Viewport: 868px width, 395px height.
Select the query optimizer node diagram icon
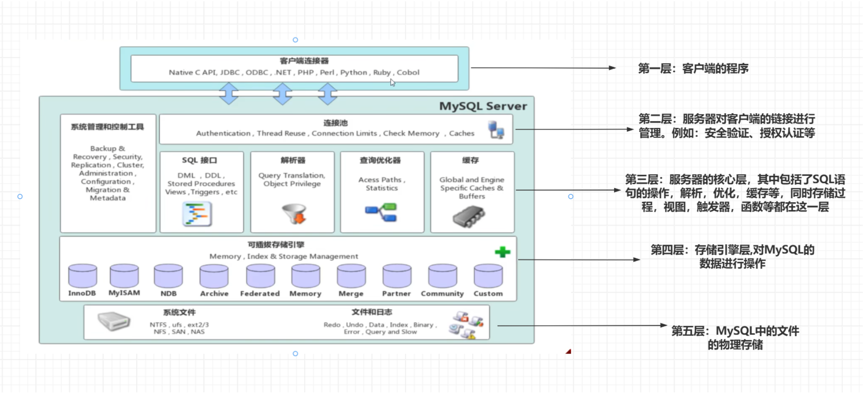click(x=381, y=213)
